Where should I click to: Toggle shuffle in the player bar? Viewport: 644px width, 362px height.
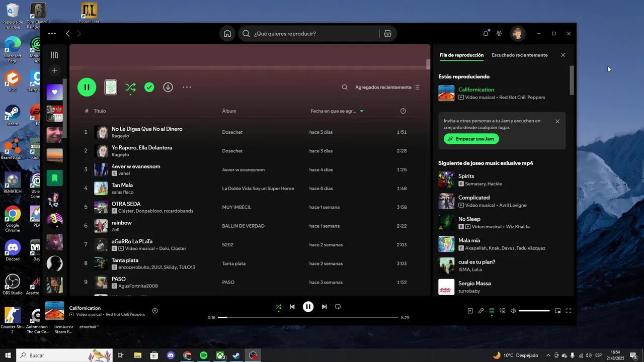tap(279, 307)
